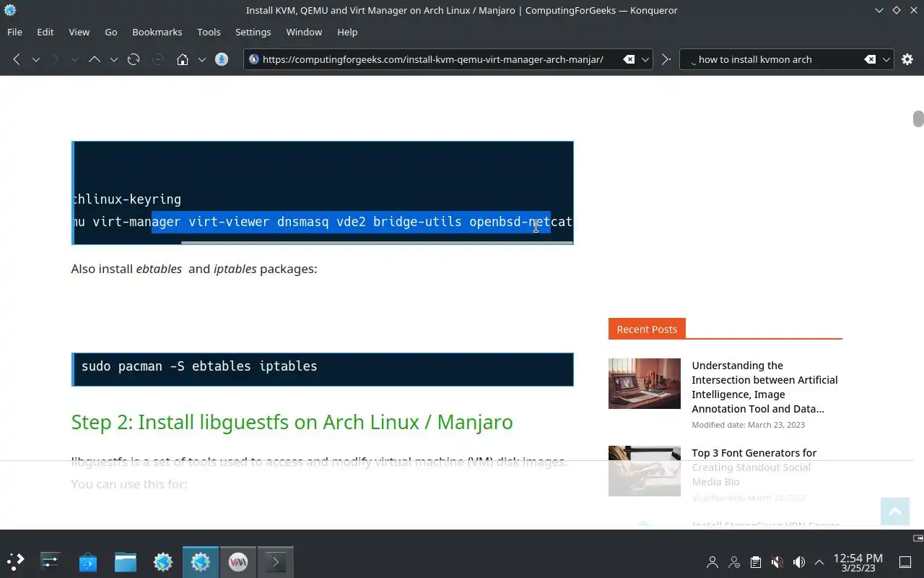The image size is (924, 578).
Task: Switch to Virtual Machine Manager in taskbar
Action: (238, 561)
